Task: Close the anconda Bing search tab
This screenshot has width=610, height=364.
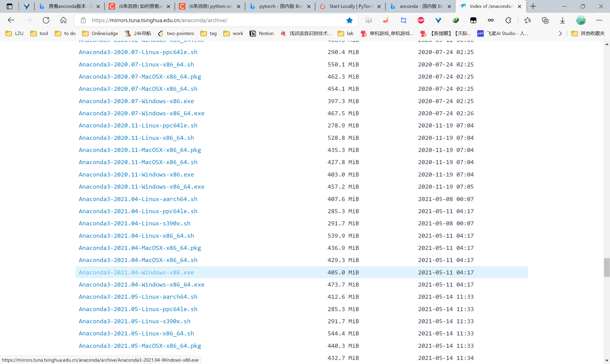Action: point(449,6)
